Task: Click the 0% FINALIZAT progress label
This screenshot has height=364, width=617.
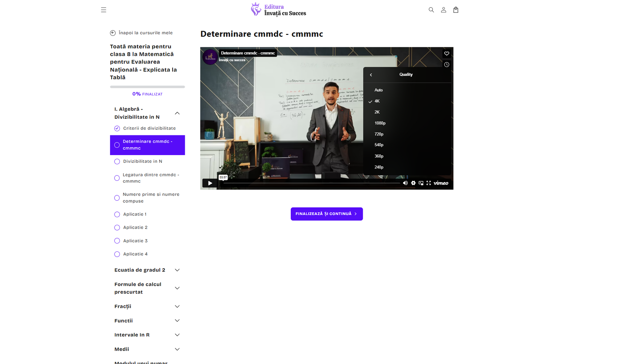Action: tap(147, 94)
